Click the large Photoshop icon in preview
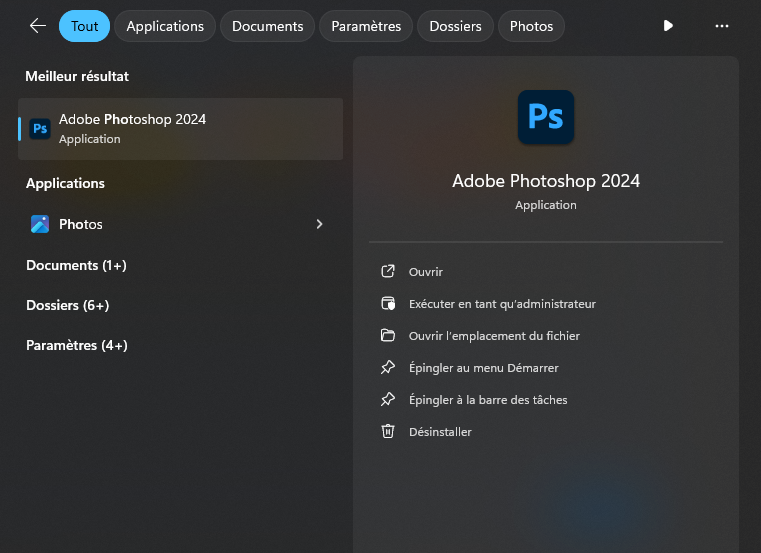The image size is (761, 553). [x=545, y=118]
